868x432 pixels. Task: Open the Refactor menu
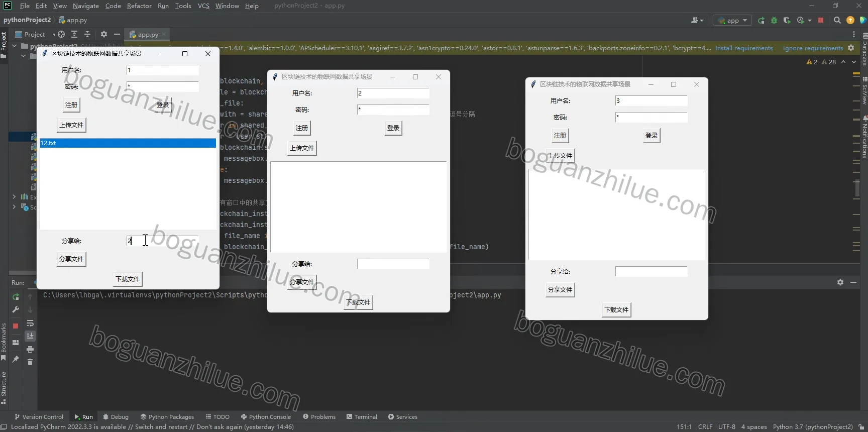139,6
